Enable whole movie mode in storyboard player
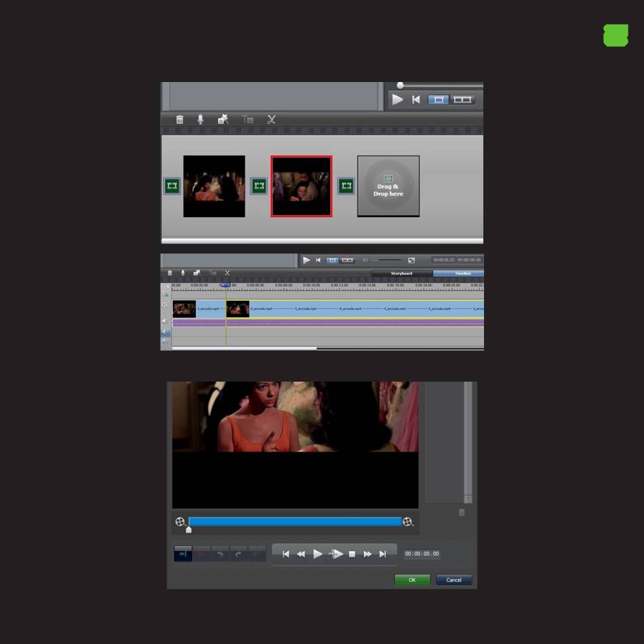The width and height of the screenshot is (644, 644). [462, 100]
